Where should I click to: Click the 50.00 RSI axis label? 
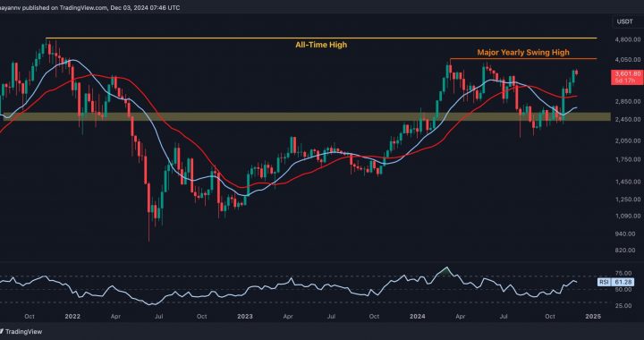click(x=624, y=290)
